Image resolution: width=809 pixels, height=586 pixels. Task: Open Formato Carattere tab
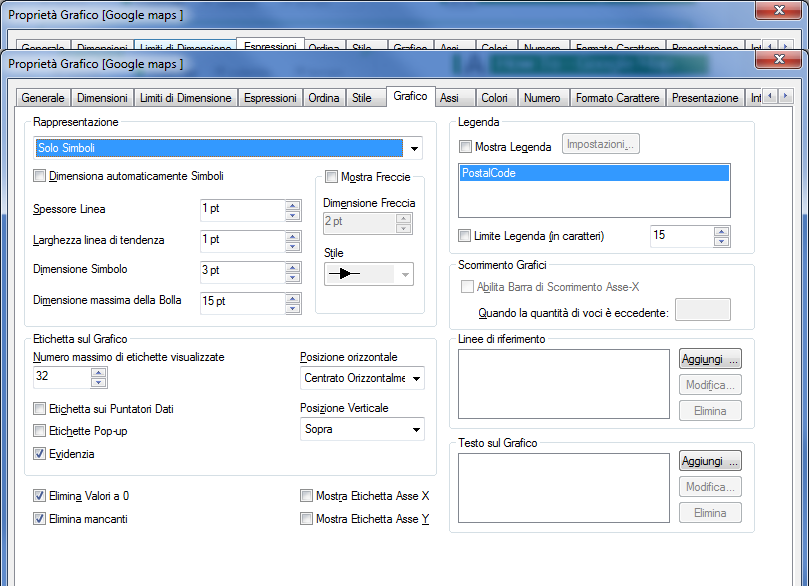coord(618,98)
